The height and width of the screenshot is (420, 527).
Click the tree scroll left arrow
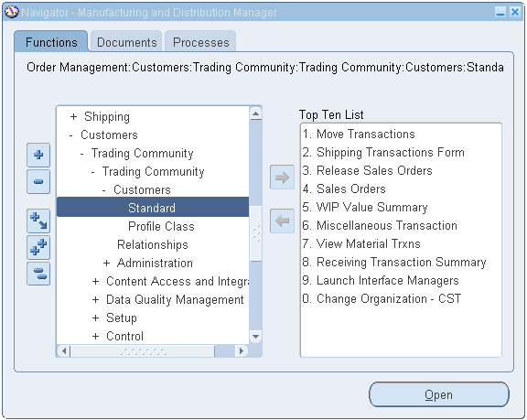(x=64, y=351)
